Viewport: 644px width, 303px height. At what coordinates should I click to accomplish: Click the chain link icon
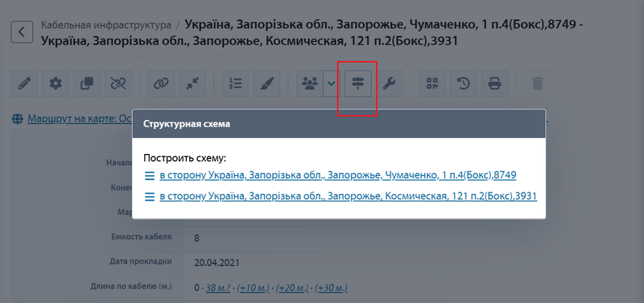tap(161, 84)
